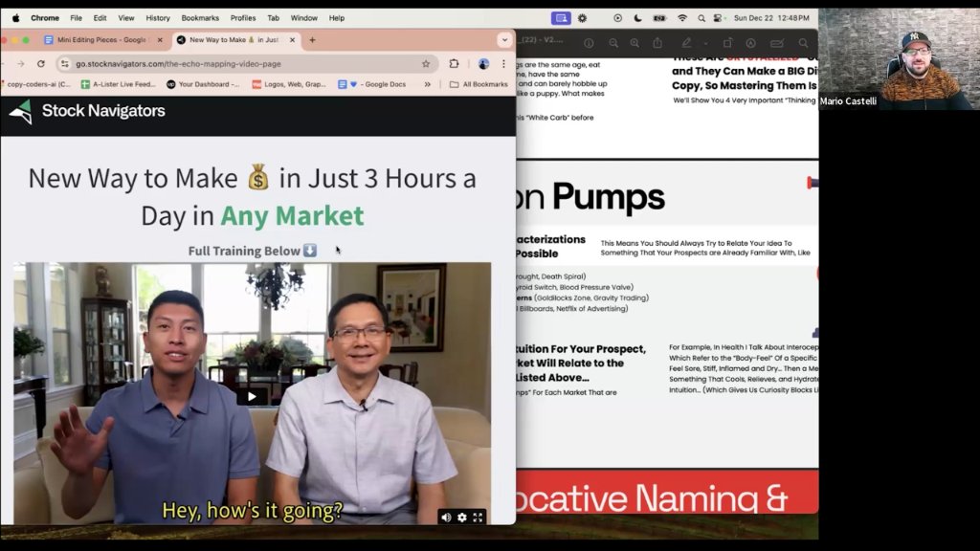Image resolution: width=980 pixels, height=551 pixels.
Task: Open Chrome three-dot menu
Action: point(503,64)
